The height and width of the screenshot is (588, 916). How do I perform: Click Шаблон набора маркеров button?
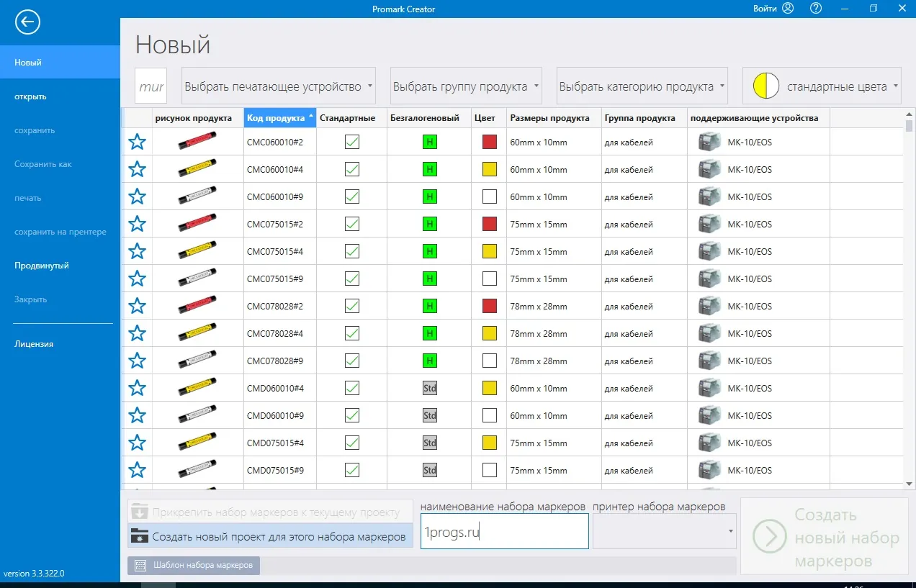point(194,565)
